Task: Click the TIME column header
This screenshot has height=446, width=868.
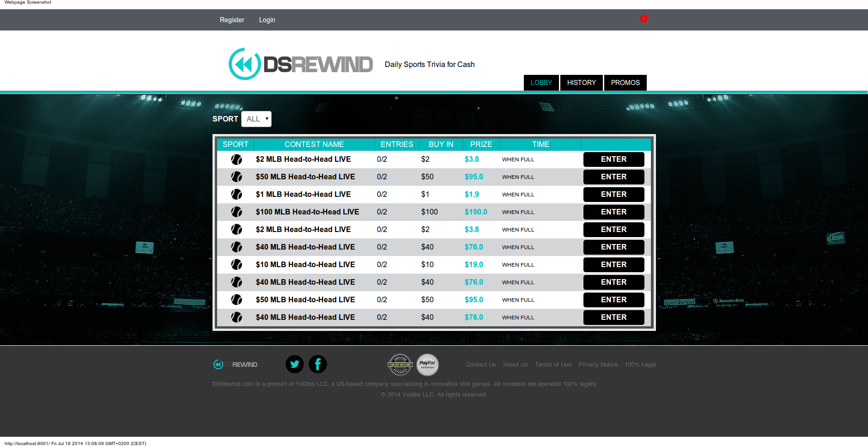Action: [x=541, y=145]
